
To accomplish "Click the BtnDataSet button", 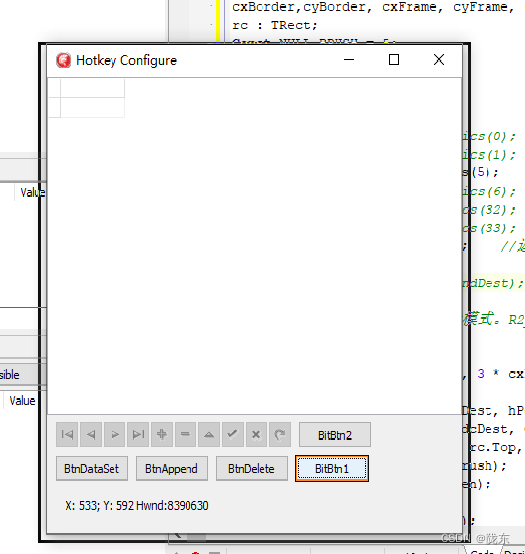I will (92, 468).
